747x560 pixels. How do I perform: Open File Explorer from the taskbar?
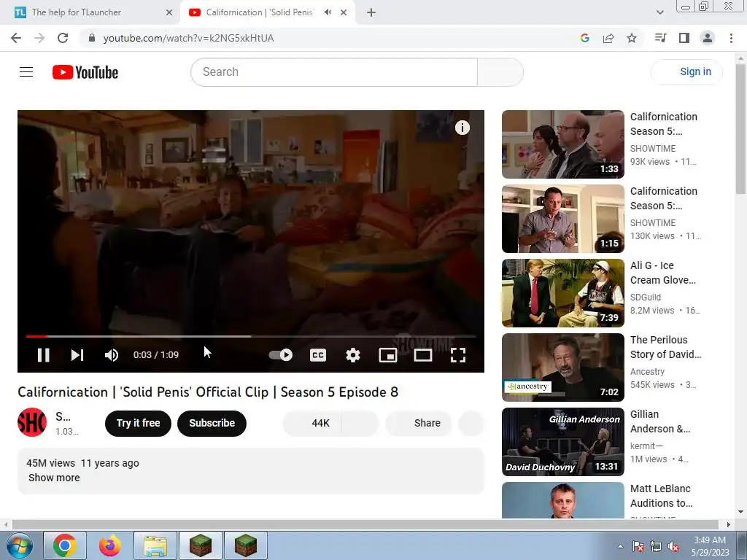pos(155,545)
